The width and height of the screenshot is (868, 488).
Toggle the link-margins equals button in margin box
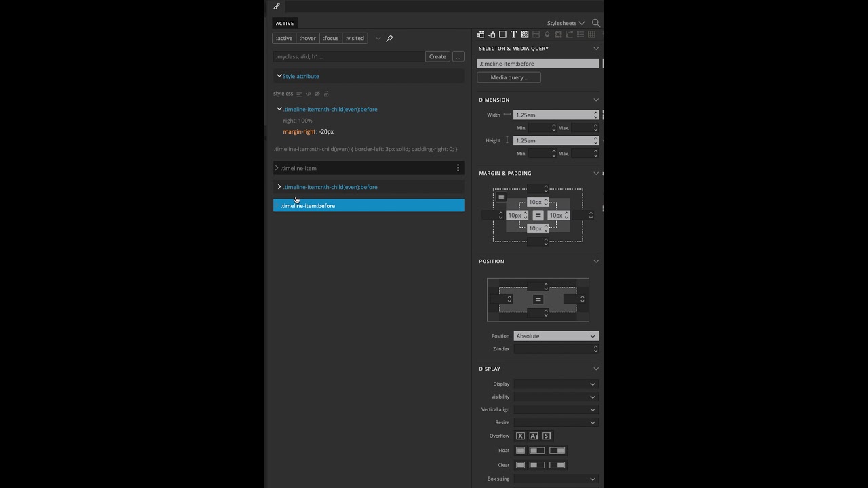coord(501,197)
